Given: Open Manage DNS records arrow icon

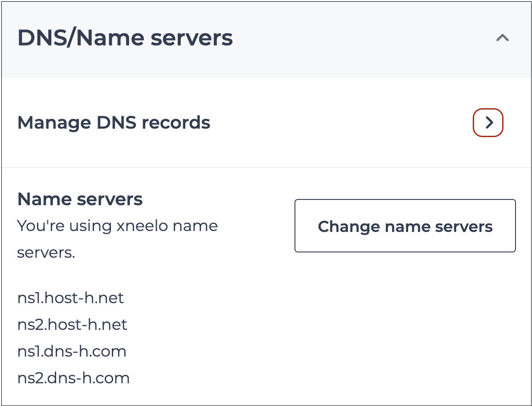Looking at the screenshot, I should click(x=488, y=122).
